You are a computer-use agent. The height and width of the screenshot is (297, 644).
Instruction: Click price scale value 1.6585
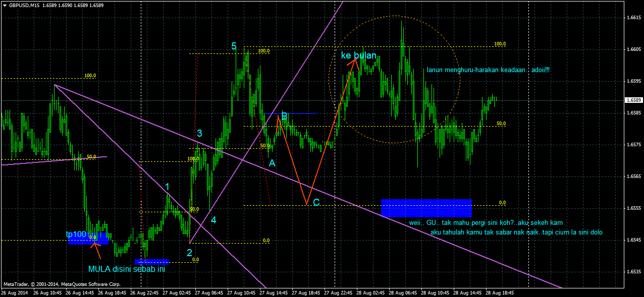[634, 113]
